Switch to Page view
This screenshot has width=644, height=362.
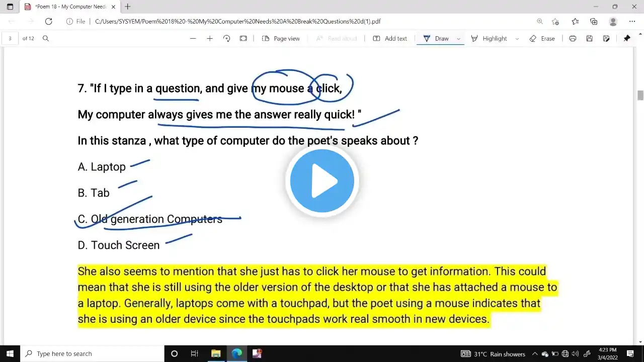click(x=281, y=39)
